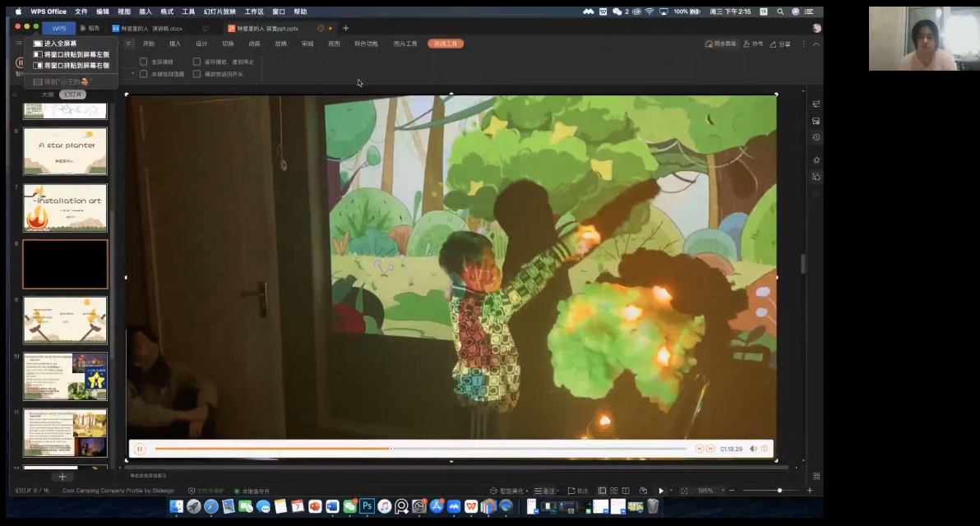
Task: Open the 插入 ribbon tab
Action: pos(175,44)
